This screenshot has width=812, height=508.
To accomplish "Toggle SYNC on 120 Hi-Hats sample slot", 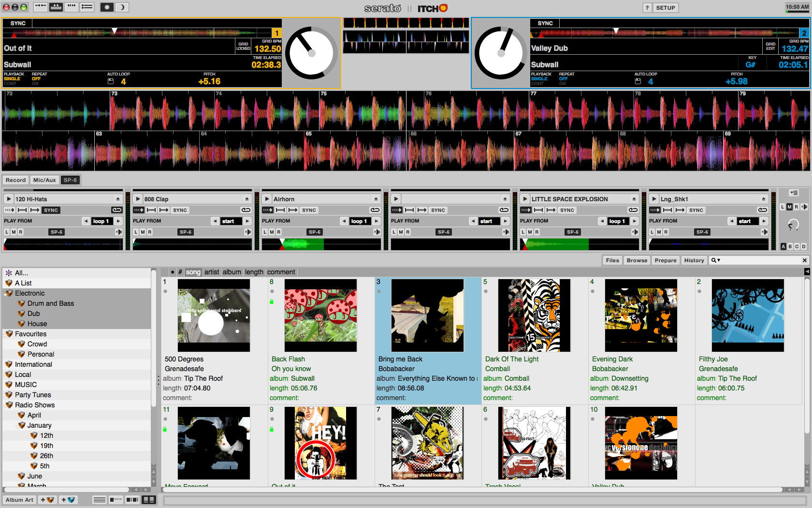I will click(51, 210).
